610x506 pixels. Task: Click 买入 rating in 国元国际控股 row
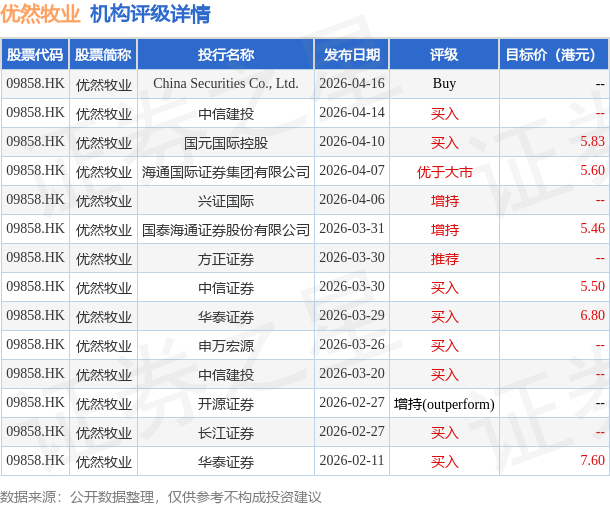point(444,143)
